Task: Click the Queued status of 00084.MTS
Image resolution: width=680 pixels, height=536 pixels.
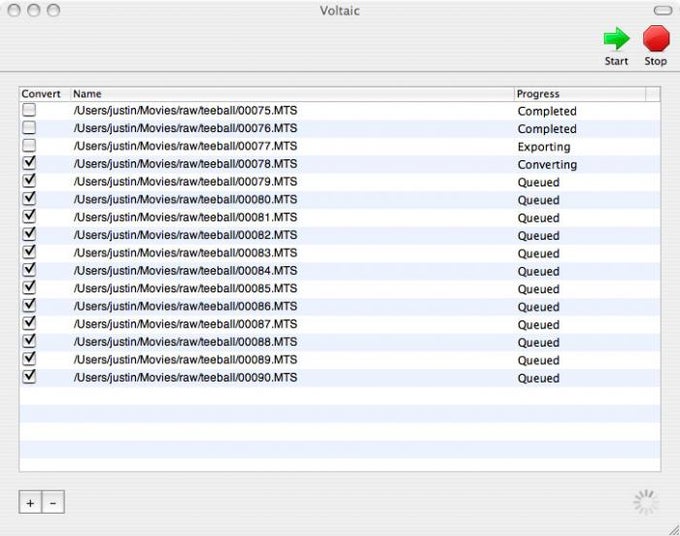Action: (x=538, y=271)
